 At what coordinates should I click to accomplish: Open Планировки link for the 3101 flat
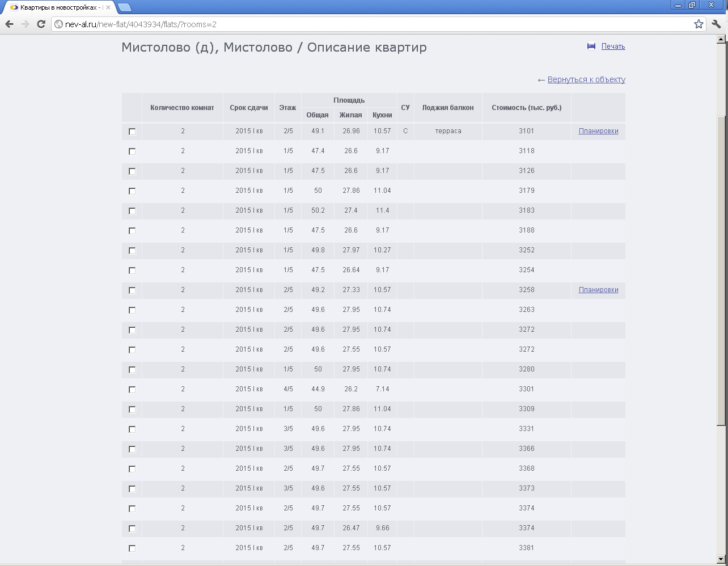[598, 131]
